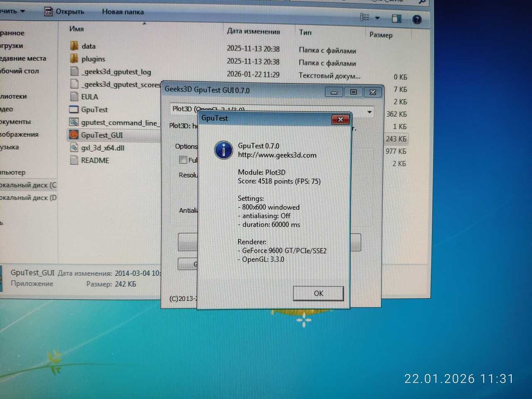Open Документы library in navigation pane
This screenshot has width=532, height=399.
pyautogui.click(x=15, y=121)
